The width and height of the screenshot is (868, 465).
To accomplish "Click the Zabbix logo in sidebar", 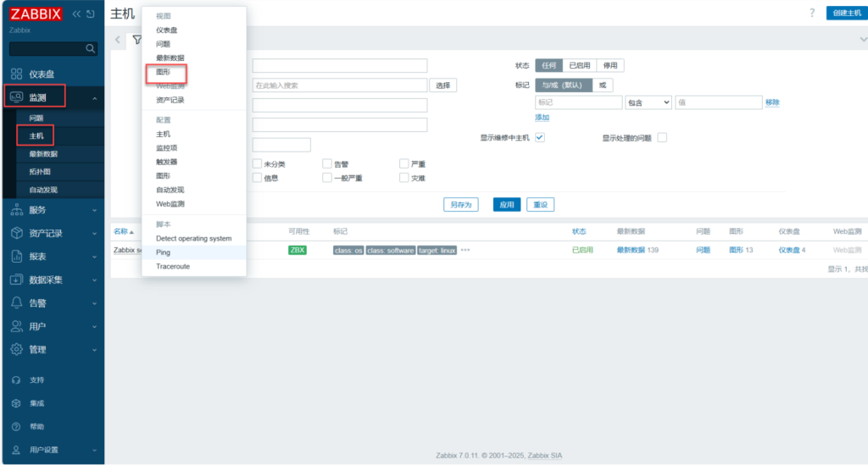I will (36, 14).
